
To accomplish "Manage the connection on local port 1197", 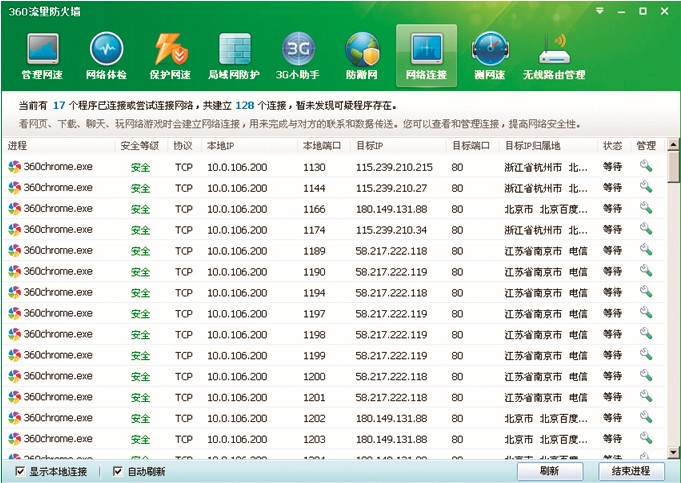I will tap(646, 312).
